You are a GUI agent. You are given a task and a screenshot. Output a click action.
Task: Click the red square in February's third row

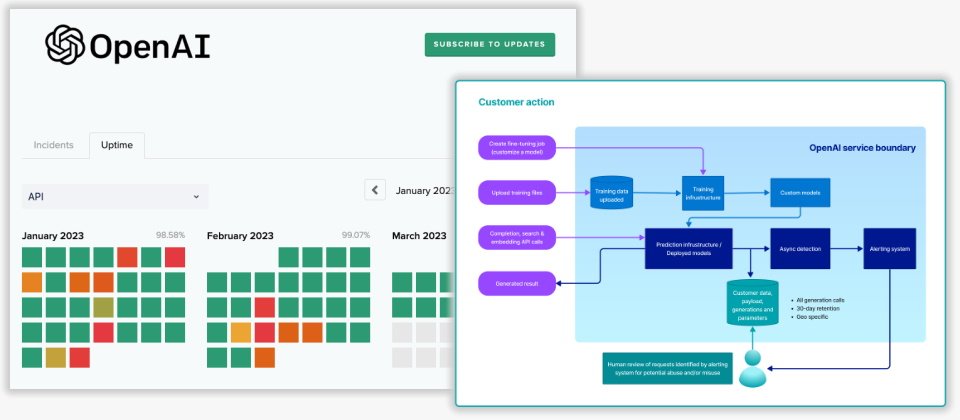[264, 307]
